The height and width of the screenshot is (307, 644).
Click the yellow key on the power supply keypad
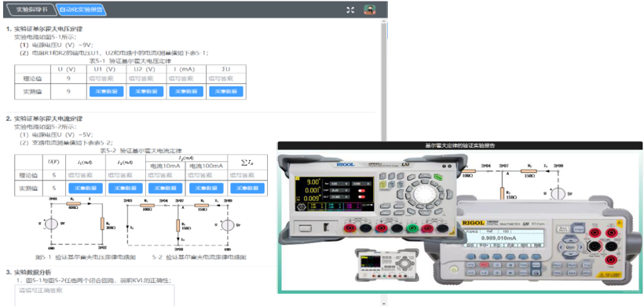point(382,185)
